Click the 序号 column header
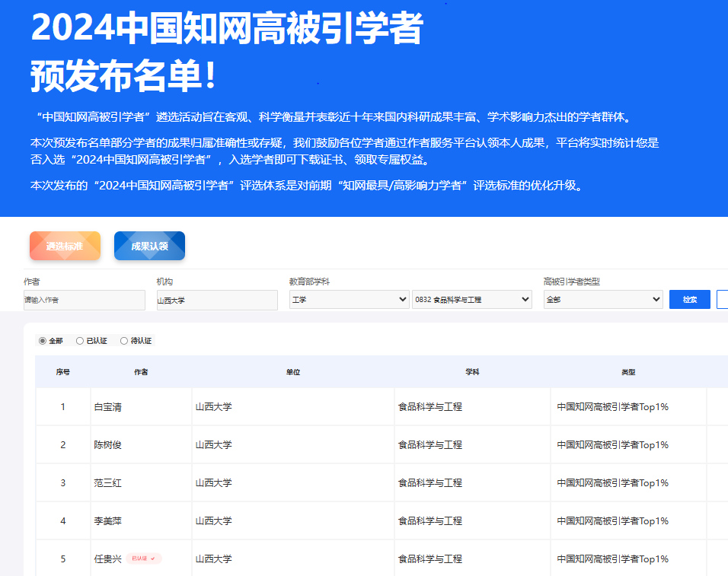 (x=63, y=372)
